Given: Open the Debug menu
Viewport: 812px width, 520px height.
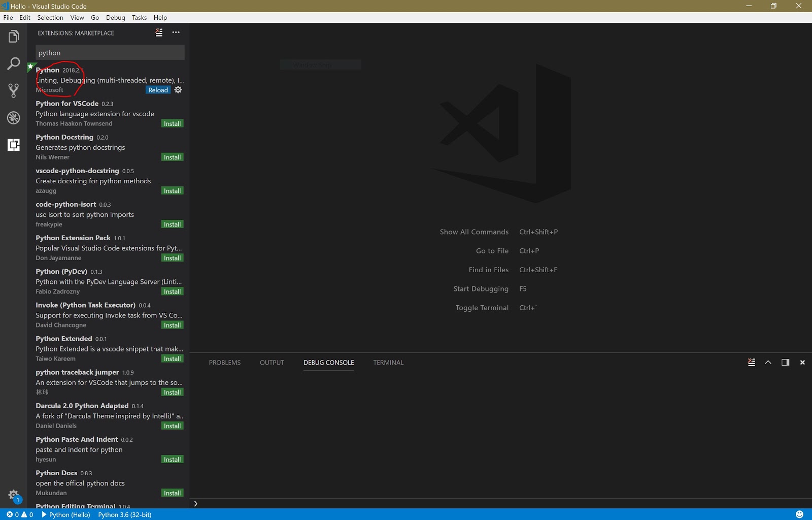Looking at the screenshot, I should [116, 17].
